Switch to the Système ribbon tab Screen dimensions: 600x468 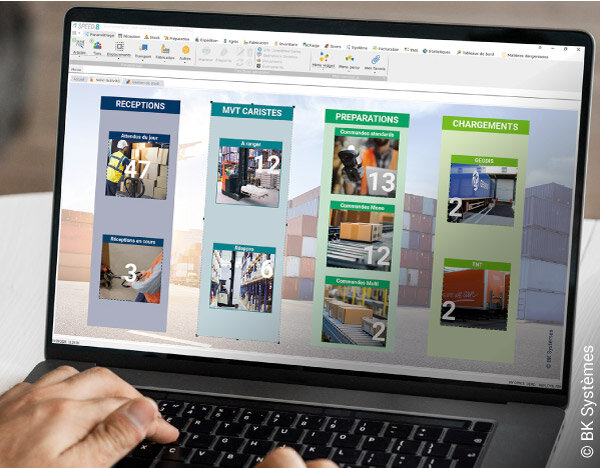(x=357, y=47)
